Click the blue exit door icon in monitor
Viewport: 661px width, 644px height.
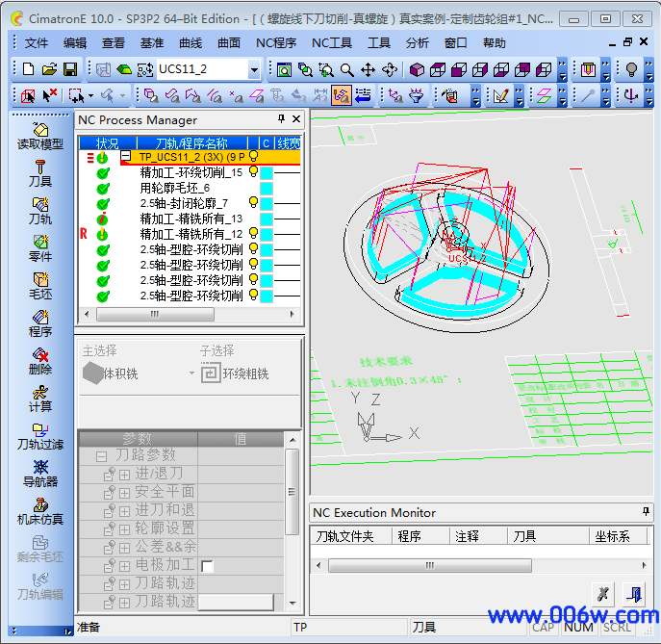click(634, 594)
